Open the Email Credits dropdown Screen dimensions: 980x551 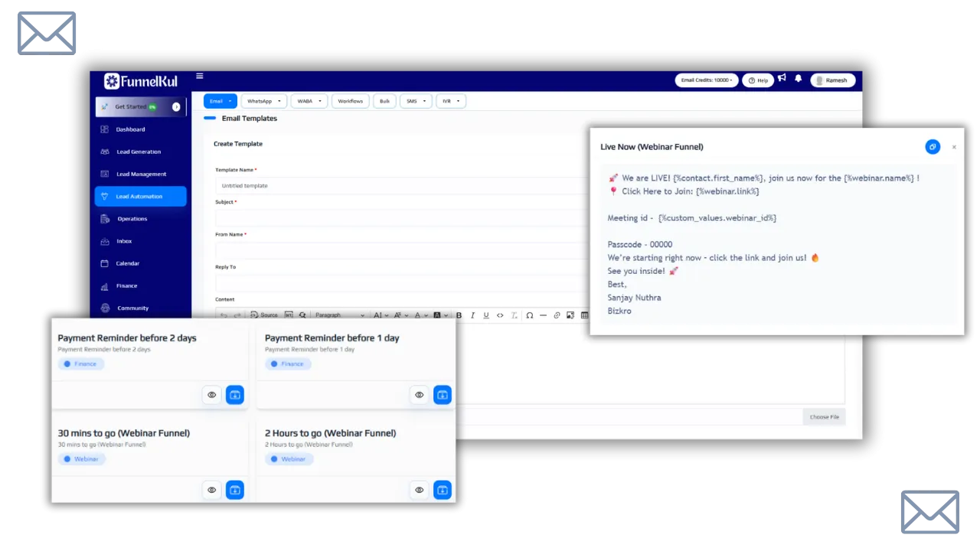click(x=706, y=80)
